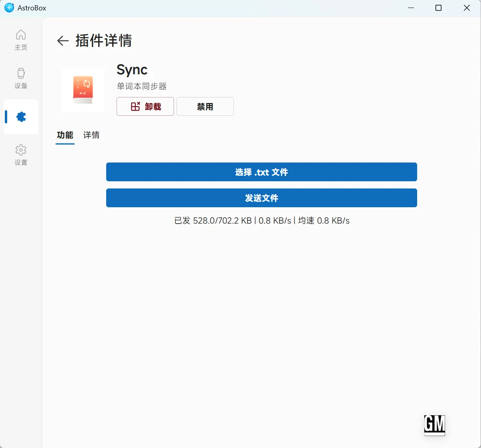Switch to the 详情 tab

(x=91, y=135)
